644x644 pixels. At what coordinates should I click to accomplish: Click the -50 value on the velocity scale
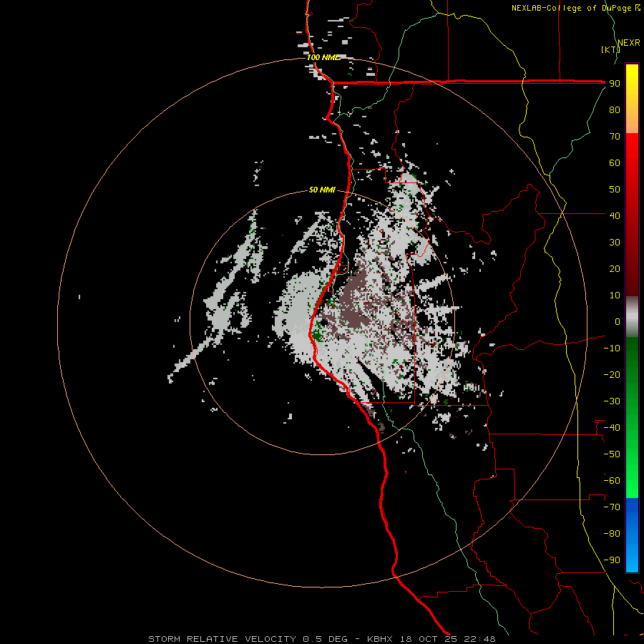point(612,454)
